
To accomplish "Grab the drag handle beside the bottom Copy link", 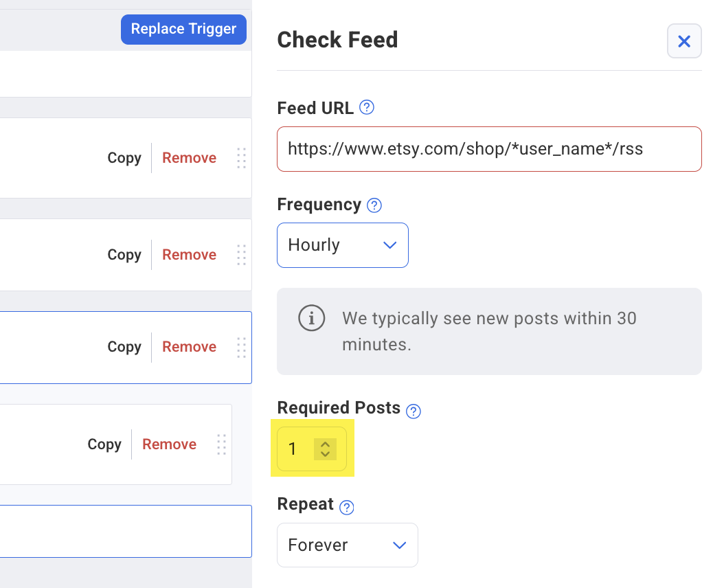I will (x=221, y=444).
